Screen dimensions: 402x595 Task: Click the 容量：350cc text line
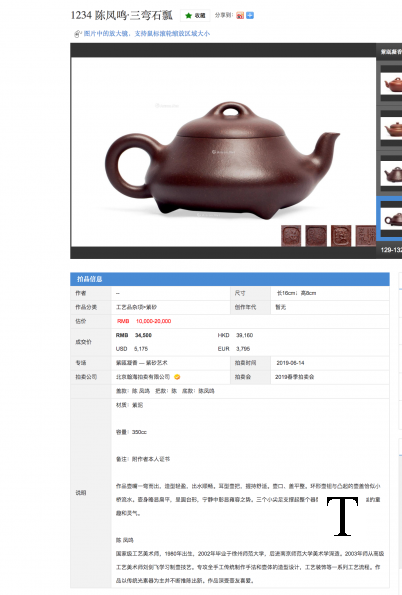coord(131,432)
